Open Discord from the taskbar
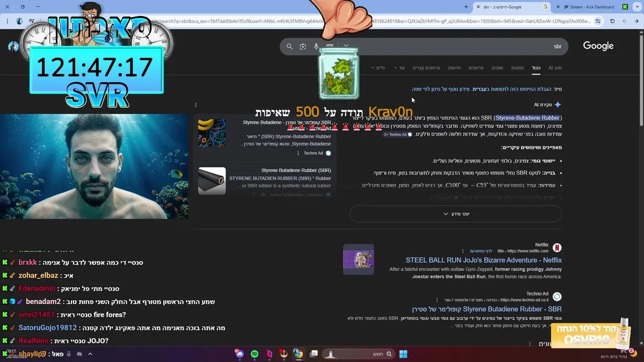Viewport: 644px width, 362px height. pyautogui.click(x=239, y=354)
